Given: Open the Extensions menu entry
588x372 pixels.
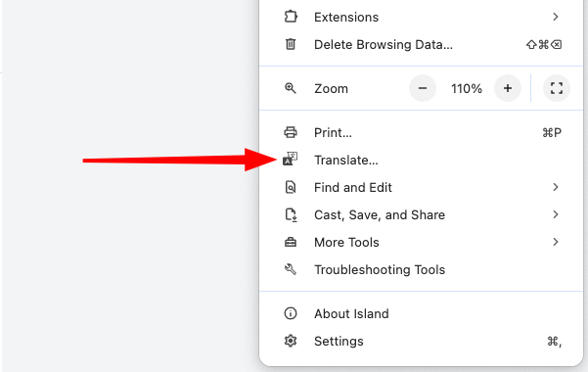Looking at the screenshot, I should tap(421, 17).
